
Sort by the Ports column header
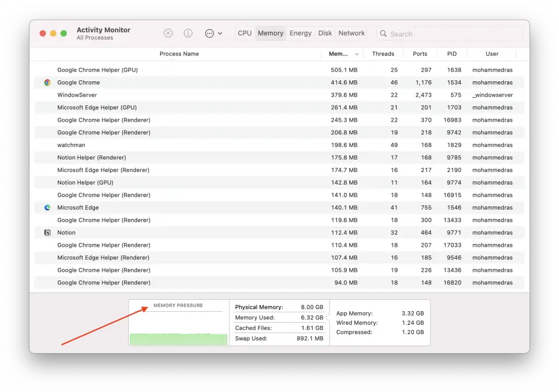[x=420, y=54]
